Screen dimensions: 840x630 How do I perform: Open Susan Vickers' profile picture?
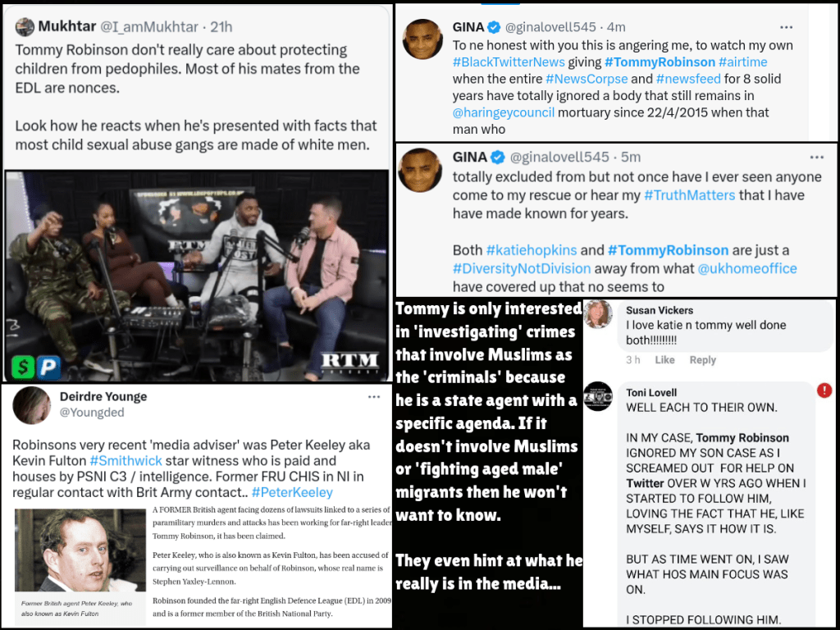[x=598, y=314]
